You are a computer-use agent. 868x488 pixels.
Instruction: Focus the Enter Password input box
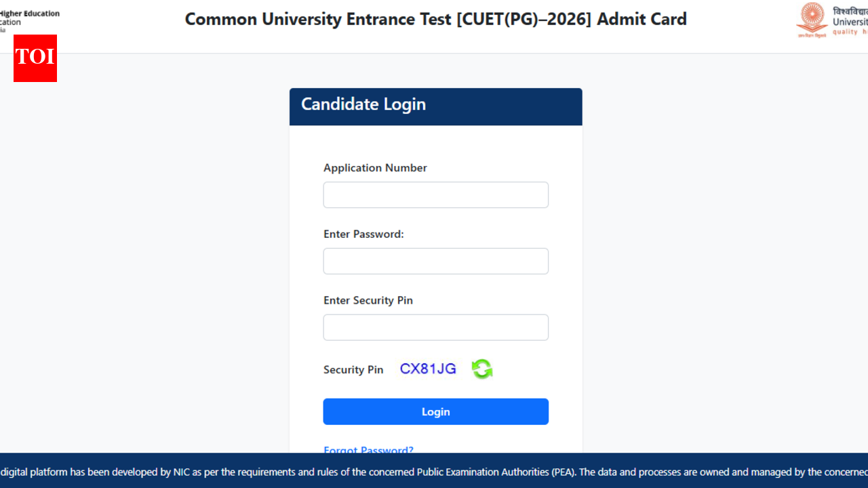point(435,261)
